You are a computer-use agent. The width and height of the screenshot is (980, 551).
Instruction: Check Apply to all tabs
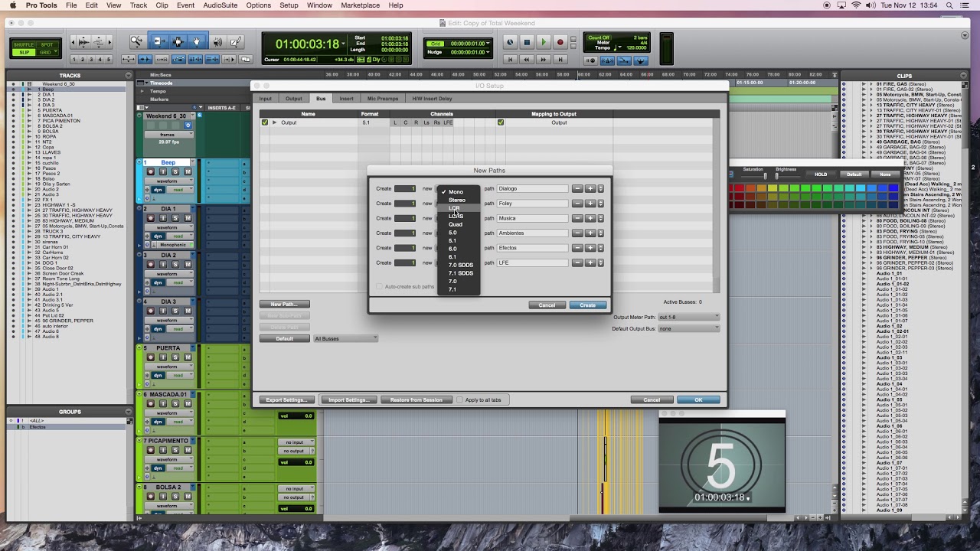(459, 400)
